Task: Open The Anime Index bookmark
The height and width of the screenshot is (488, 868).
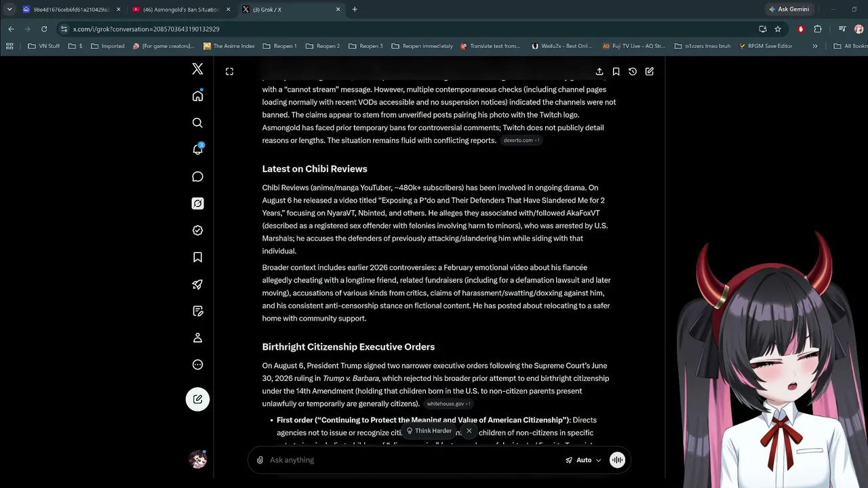Action: click(x=229, y=46)
